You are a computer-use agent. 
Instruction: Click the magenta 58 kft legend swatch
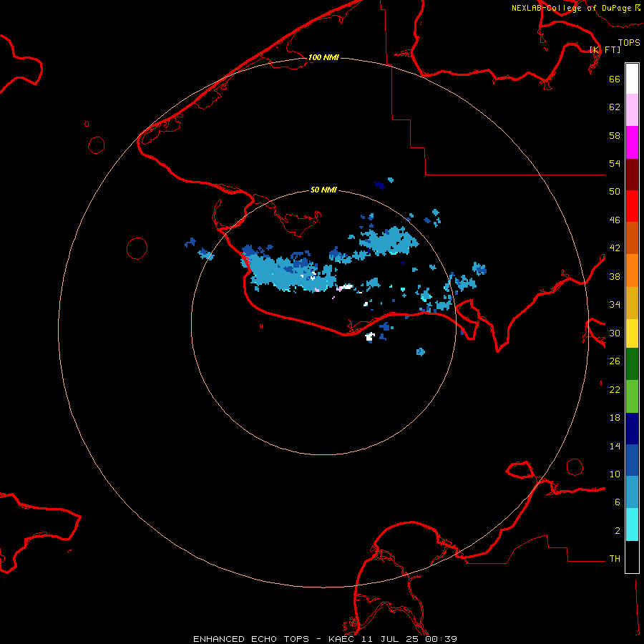point(632,142)
